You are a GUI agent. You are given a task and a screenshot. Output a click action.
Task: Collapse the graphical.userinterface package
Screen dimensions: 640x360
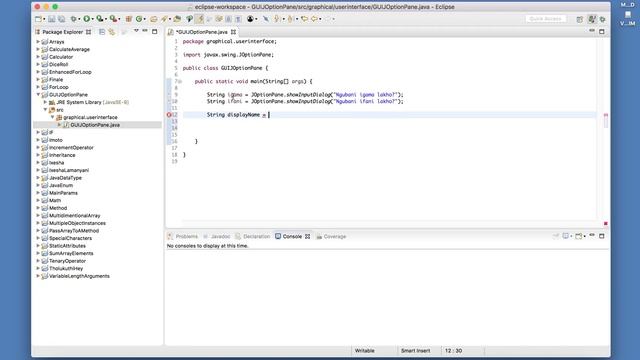[x=53, y=117]
